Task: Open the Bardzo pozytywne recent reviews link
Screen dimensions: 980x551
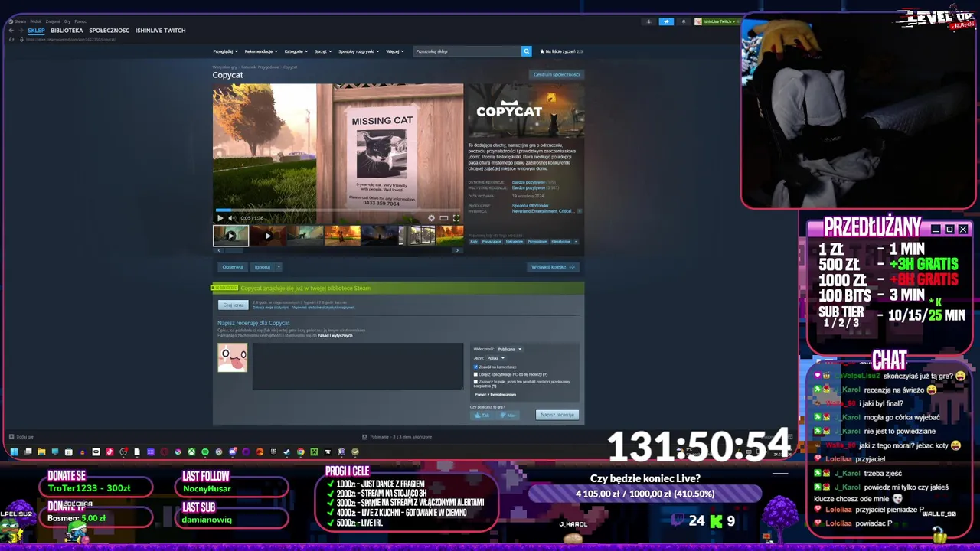Action: (x=528, y=182)
